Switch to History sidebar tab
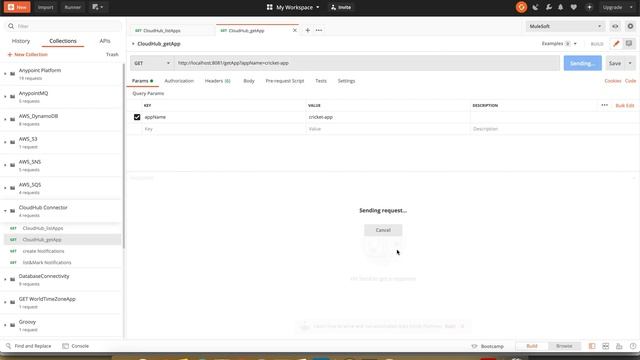640x360 pixels. pyautogui.click(x=21, y=41)
